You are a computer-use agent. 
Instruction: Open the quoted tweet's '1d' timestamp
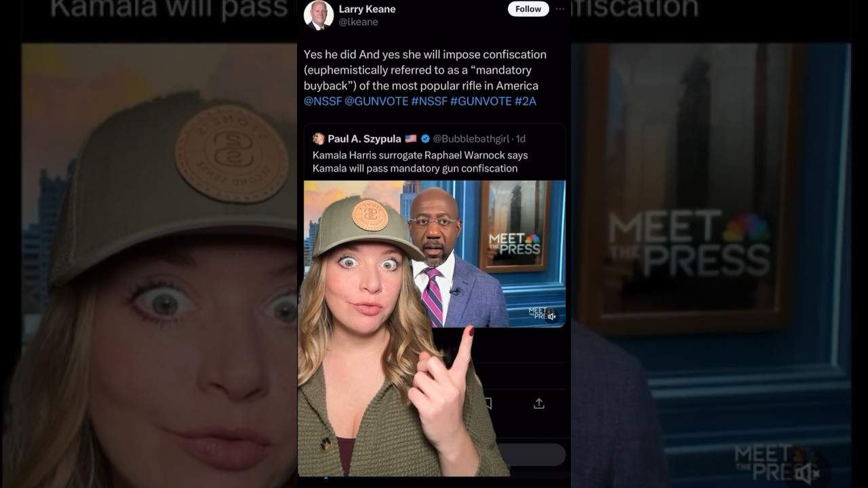521,138
